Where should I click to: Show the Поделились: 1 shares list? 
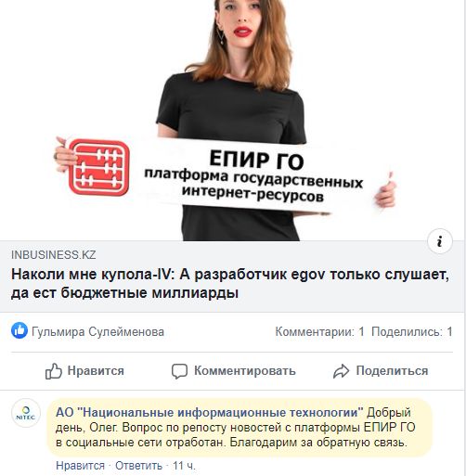click(412, 332)
